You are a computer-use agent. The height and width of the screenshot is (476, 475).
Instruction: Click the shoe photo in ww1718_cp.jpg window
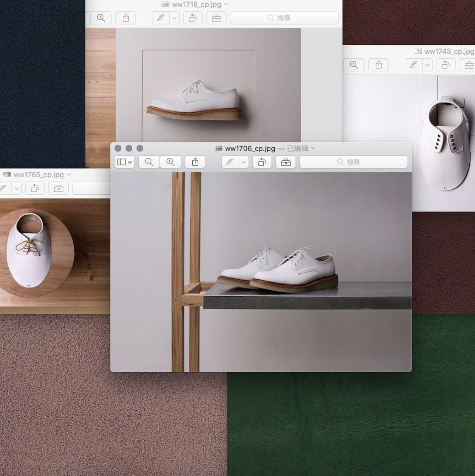208,85
